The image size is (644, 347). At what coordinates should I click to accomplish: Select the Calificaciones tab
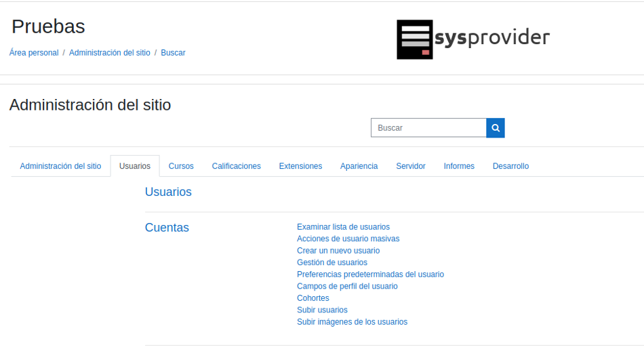(236, 166)
